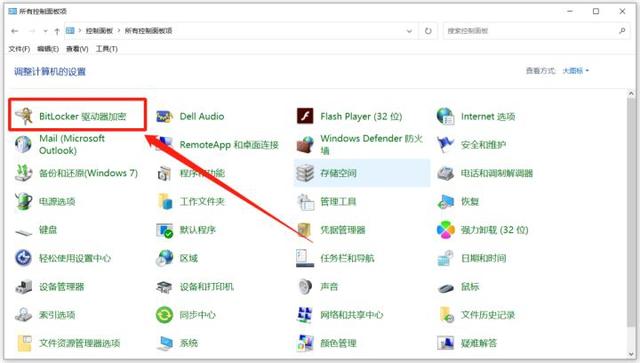
Task: Open 设备和打印机 printer icon
Action: pos(164,287)
